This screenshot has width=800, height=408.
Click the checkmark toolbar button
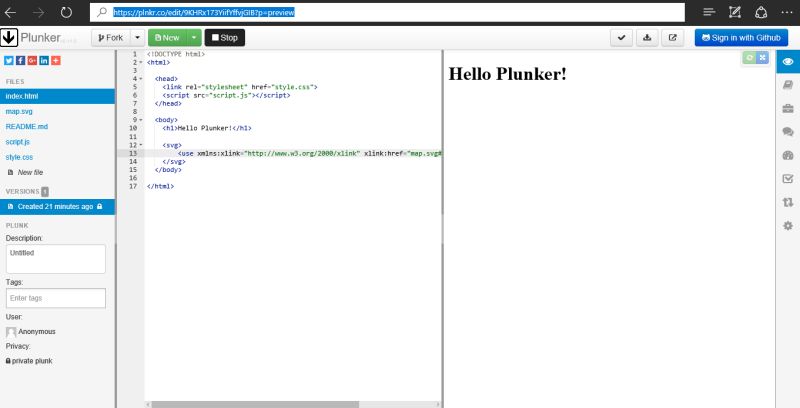tap(621, 38)
